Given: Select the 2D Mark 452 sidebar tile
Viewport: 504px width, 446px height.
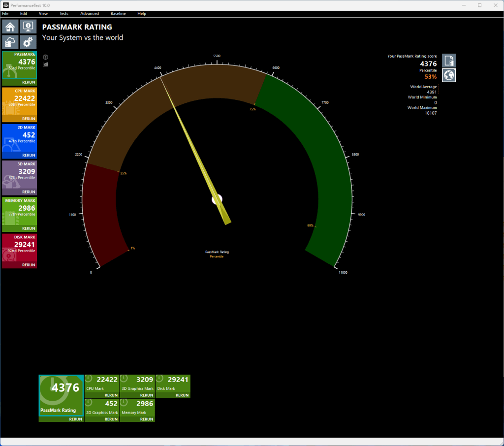Looking at the screenshot, I should click(x=20, y=138).
